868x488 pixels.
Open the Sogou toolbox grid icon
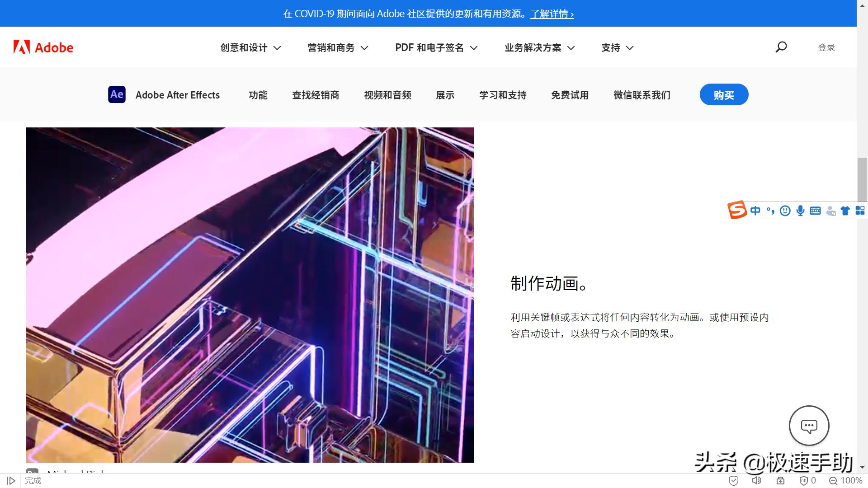860,211
